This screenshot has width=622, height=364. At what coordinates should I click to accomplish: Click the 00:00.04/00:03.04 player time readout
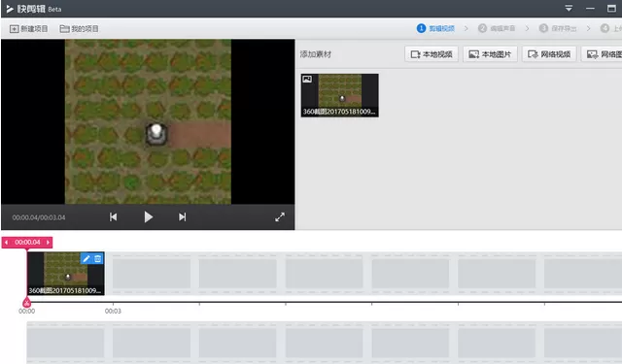39,217
